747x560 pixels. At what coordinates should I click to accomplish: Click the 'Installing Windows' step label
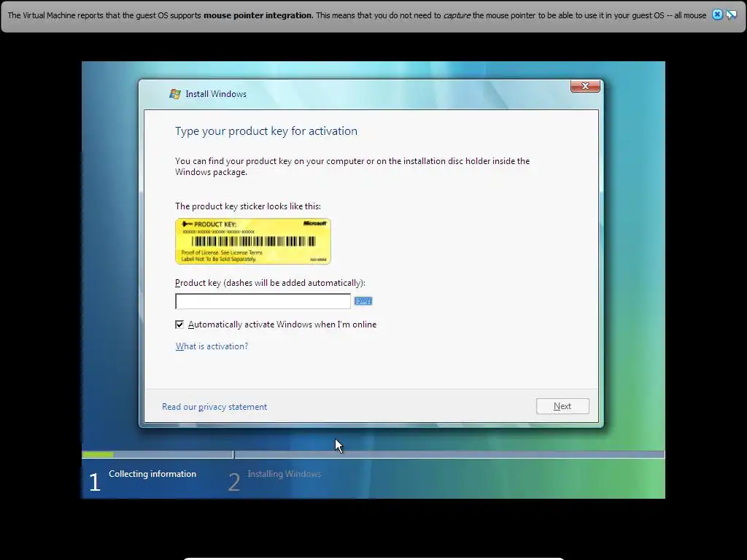click(285, 474)
